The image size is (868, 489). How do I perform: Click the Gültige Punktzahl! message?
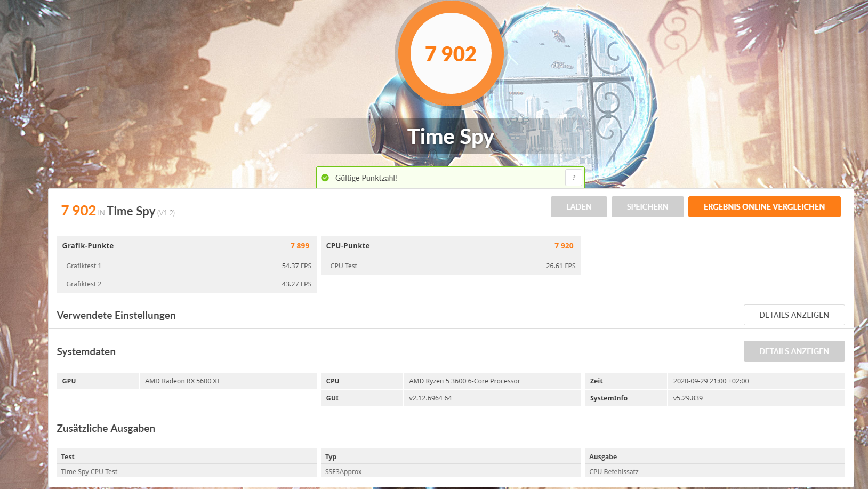tap(366, 178)
